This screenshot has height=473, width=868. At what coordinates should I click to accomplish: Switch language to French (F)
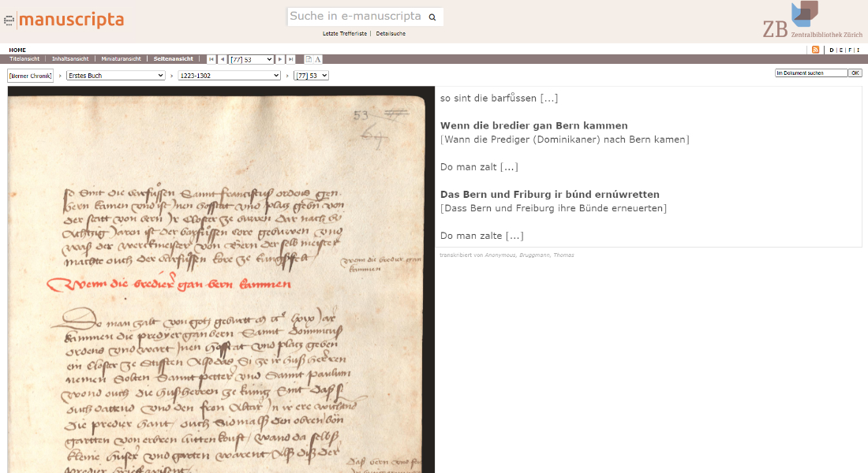point(850,50)
